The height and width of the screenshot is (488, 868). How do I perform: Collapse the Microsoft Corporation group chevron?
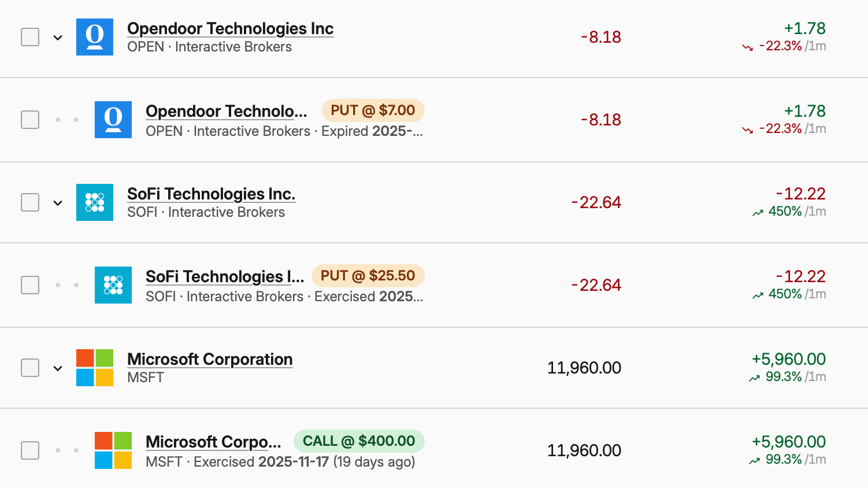tap(58, 368)
